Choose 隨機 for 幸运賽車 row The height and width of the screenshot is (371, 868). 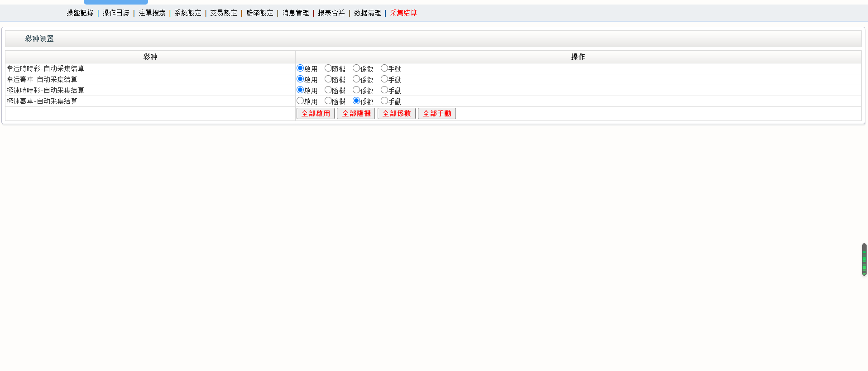(328, 79)
